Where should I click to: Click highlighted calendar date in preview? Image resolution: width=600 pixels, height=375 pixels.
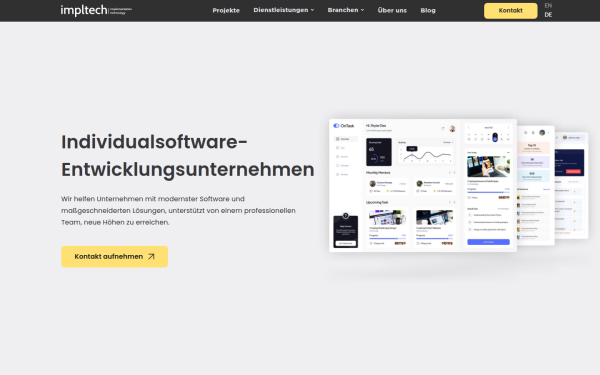[495, 137]
